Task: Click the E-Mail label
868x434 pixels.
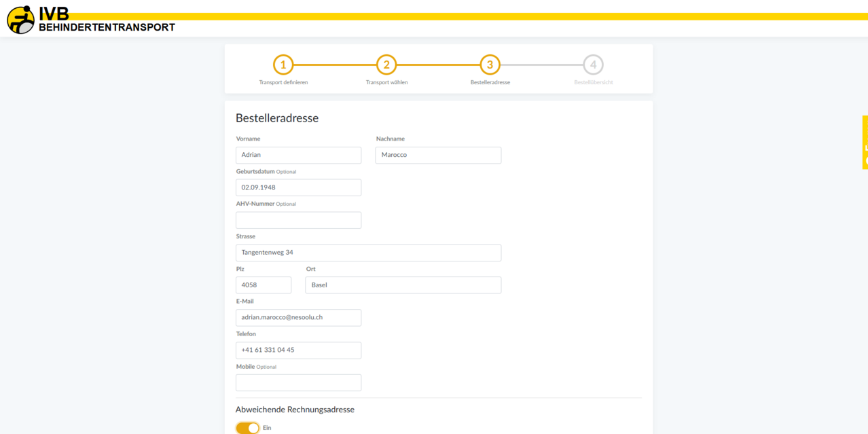Action: (x=245, y=301)
